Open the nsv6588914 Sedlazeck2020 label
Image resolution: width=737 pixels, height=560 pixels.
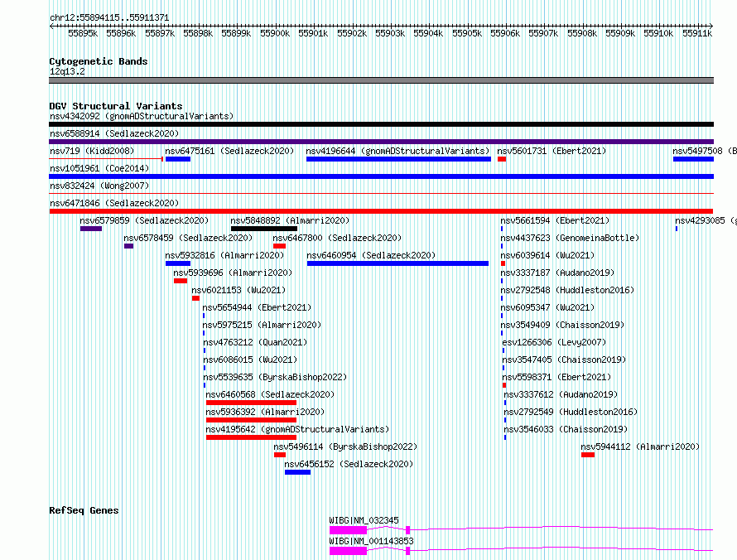pyautogui.click(x=114, y=133)
